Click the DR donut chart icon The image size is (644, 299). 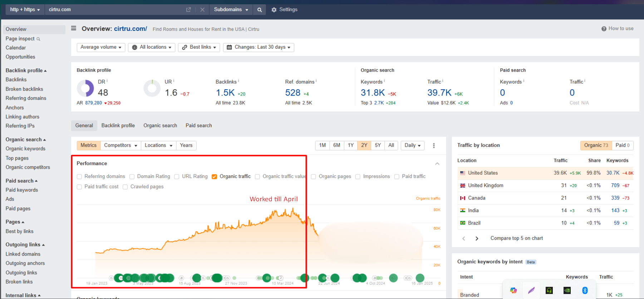[x=85, y=88]
